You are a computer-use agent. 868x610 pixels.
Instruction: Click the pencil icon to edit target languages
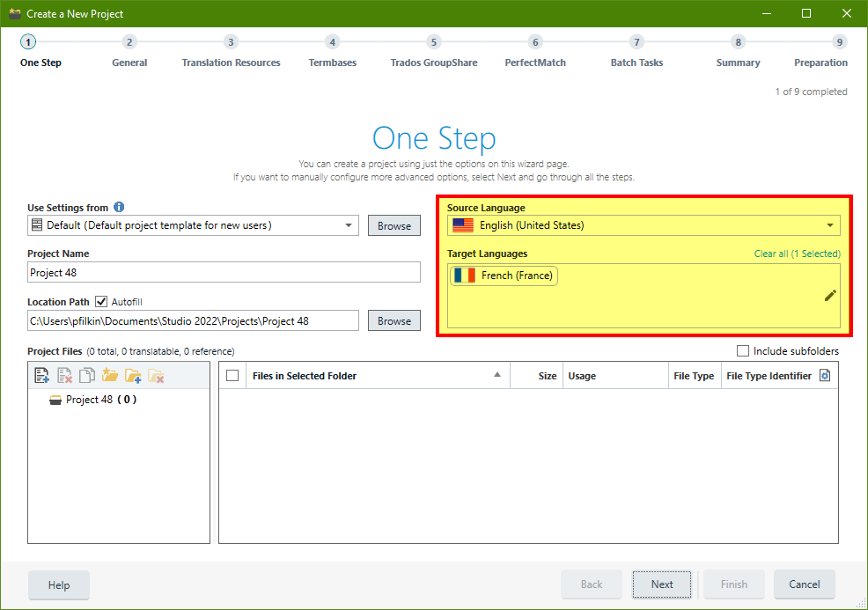(830, 296)
